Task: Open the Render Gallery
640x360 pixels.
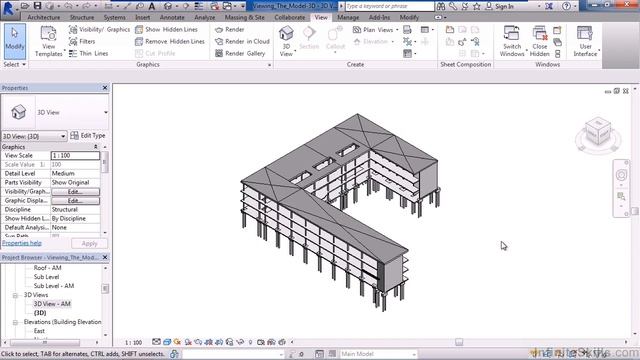Action: [x=240, y=53]
